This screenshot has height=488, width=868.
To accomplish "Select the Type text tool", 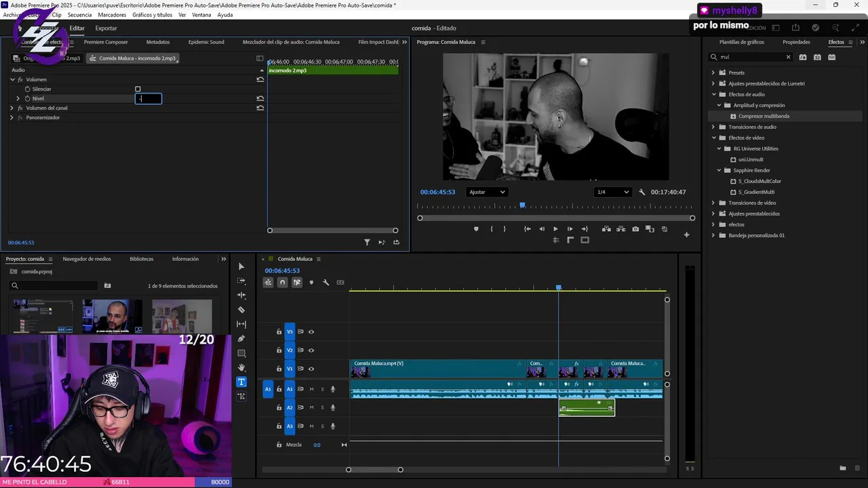I will (x=241, y=382).
